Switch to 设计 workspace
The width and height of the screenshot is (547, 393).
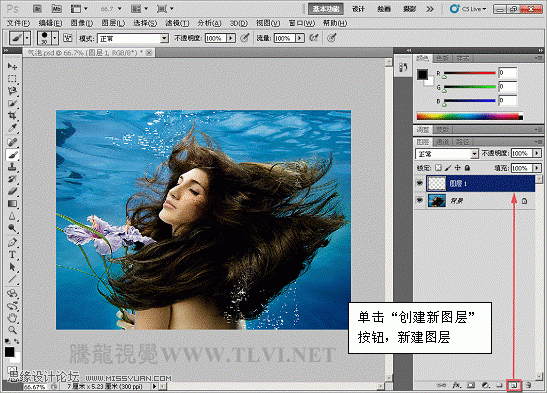click(358, 9)
